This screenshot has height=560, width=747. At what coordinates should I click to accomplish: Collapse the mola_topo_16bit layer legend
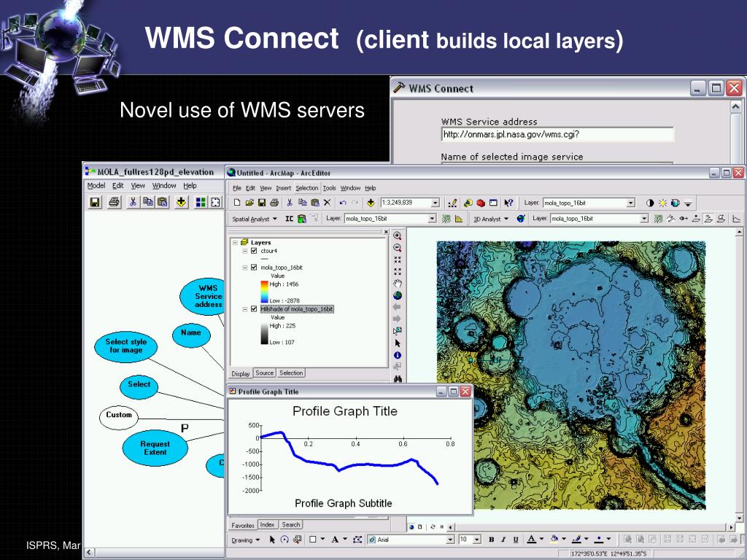pyautogui.click(x=245, y=267)
